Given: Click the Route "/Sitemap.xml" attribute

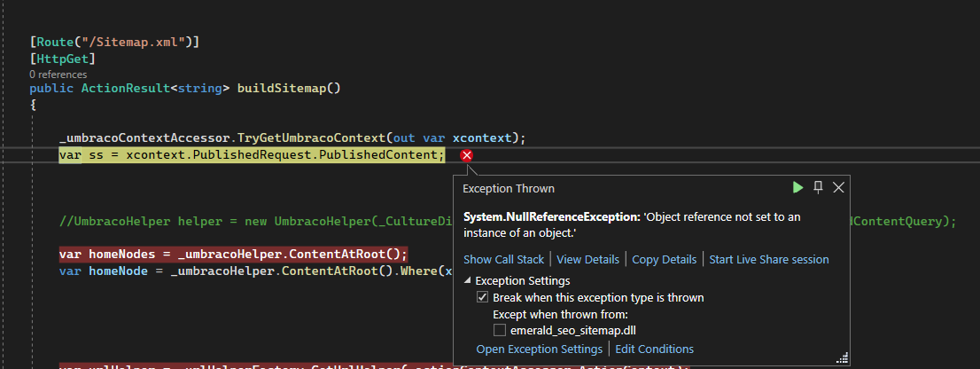Looking at the screenshot, I should [x=114, y=42].
